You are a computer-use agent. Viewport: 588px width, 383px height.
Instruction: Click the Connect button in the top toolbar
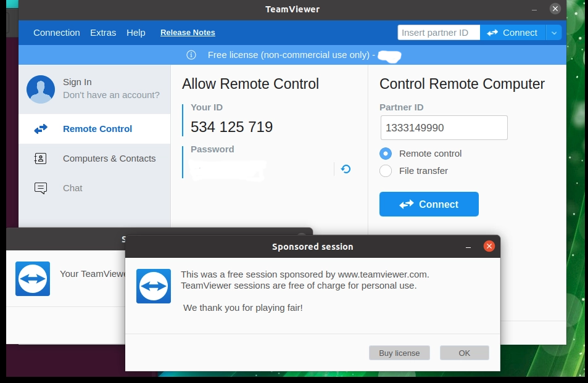point(513,33)
